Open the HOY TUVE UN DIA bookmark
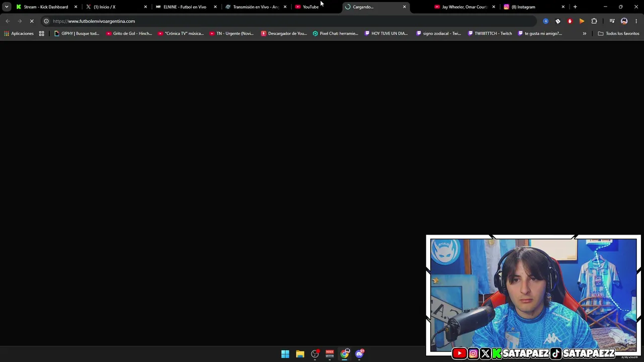 tap(386, 34)
